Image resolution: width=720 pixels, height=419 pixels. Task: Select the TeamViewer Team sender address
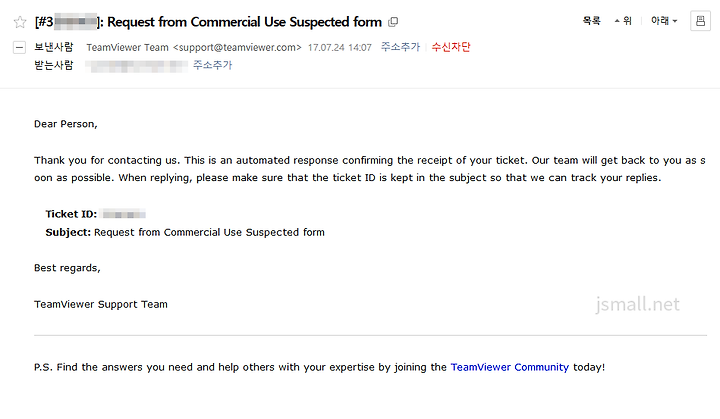click(194, 47)
